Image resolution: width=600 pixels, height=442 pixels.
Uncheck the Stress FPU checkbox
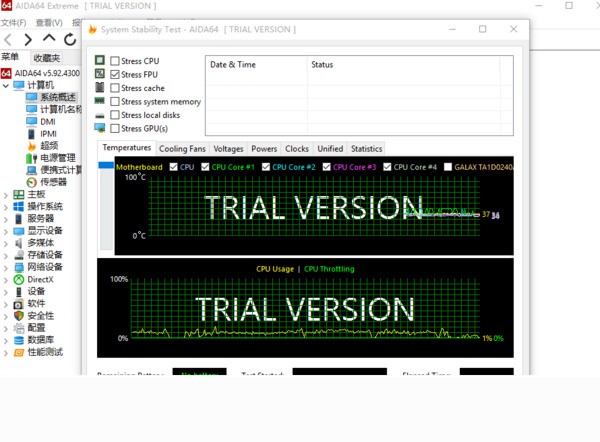(115, 74)
